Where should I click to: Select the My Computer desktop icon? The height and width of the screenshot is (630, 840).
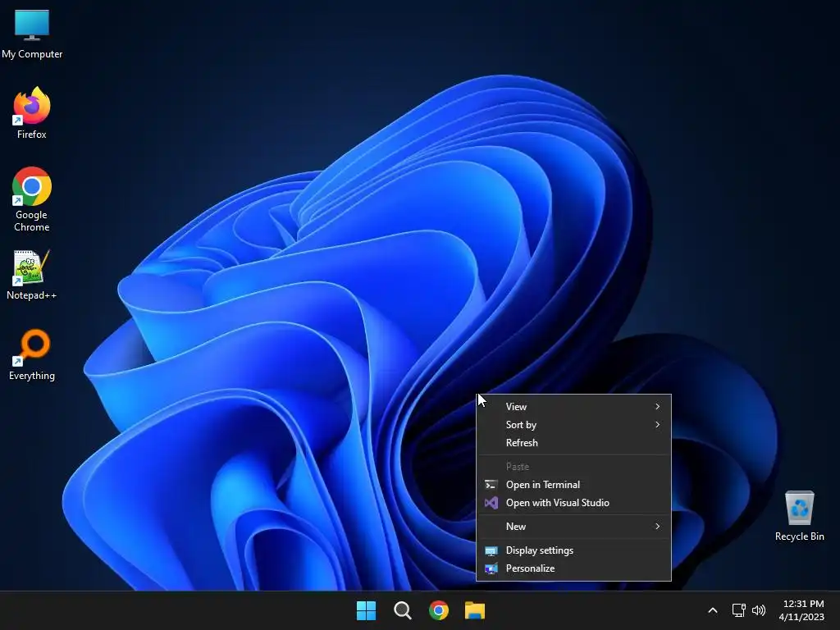click(x=32, y=33)
